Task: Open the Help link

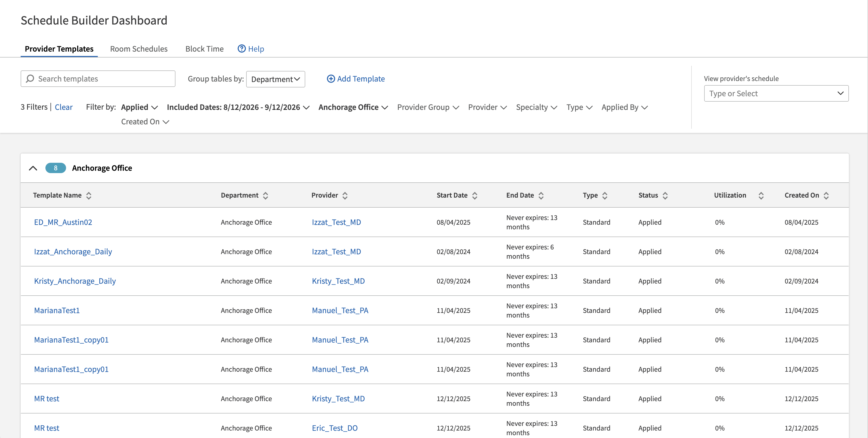Action: (x=251, y=49)
